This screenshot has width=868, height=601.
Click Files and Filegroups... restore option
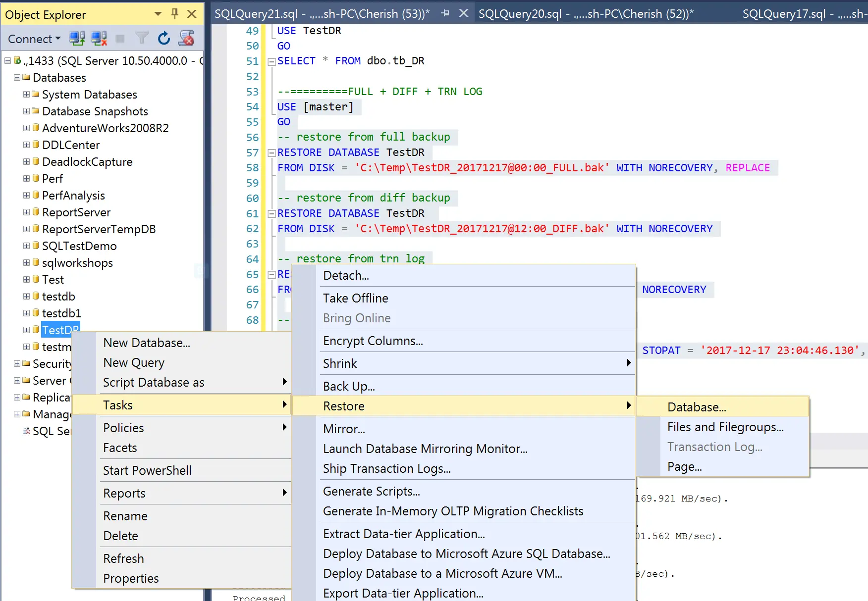pos(725,427)
